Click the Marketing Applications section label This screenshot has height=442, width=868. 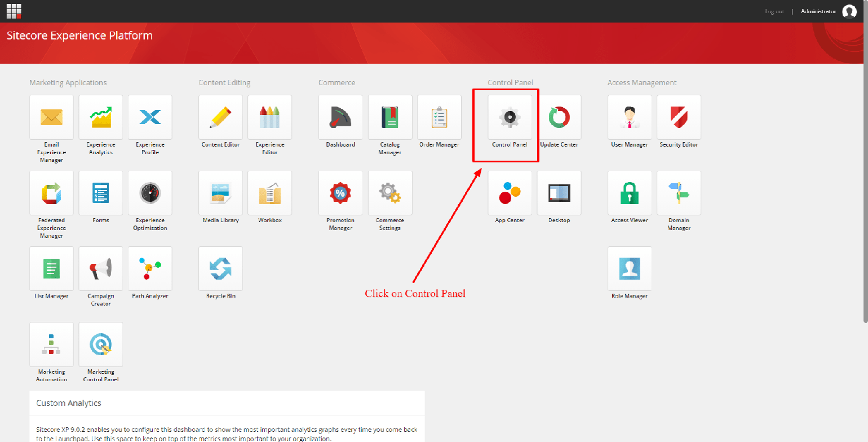[68, 83]
